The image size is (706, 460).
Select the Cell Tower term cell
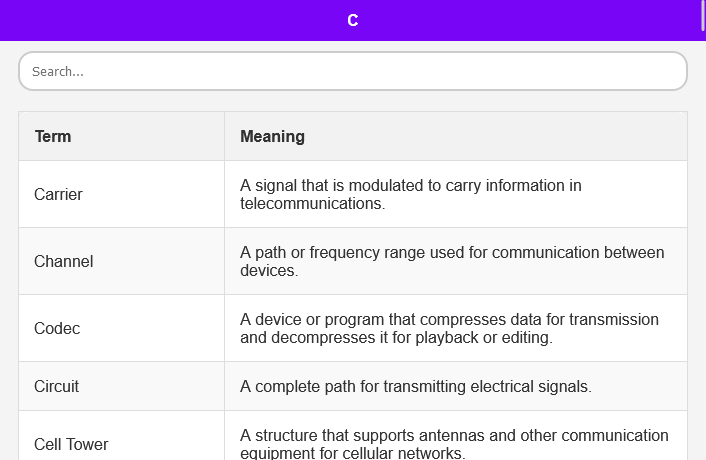71,444
